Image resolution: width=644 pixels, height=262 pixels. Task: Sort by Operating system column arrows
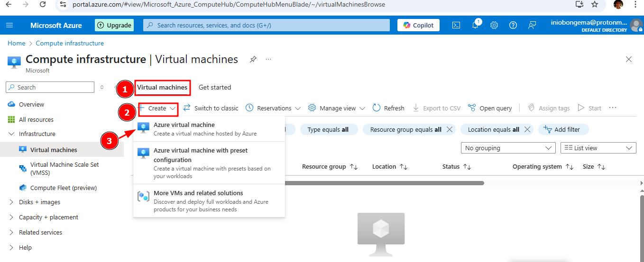pyautogui.click(x=569, y=167)
